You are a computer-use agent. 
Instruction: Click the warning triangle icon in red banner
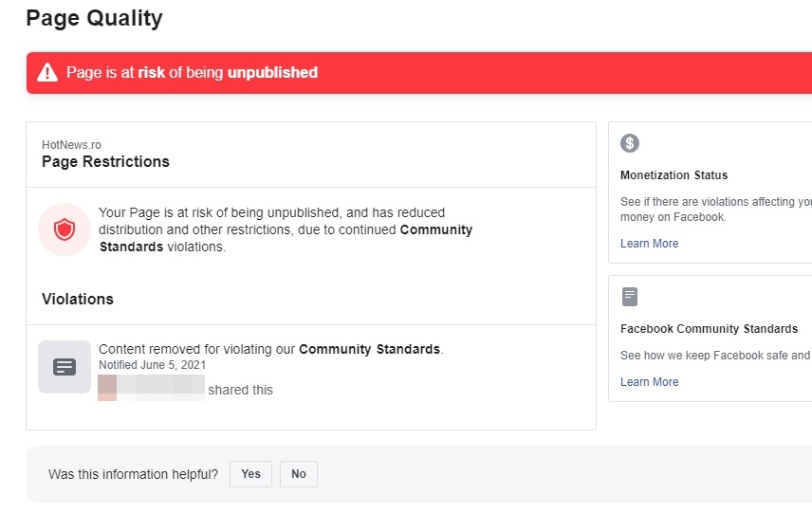pyautogui.click(x=47, y=73)
